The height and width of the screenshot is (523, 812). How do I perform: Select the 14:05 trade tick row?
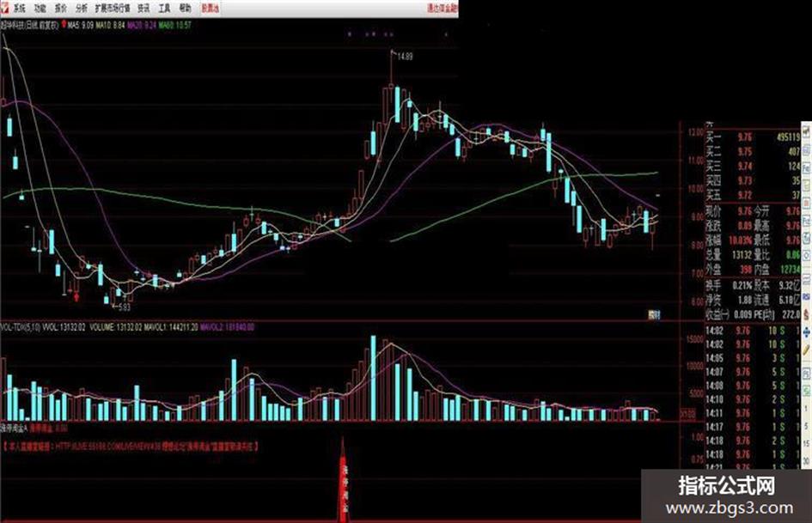point(753,358)
